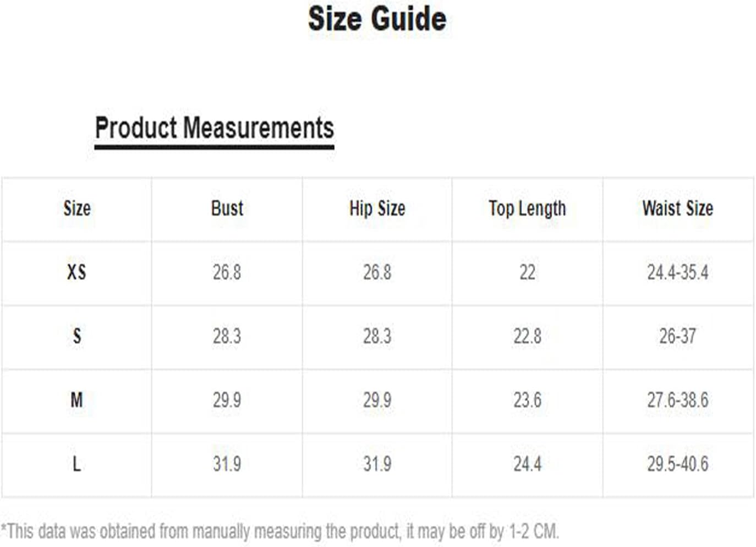Click S hip size value 28.3

[377, 336]
